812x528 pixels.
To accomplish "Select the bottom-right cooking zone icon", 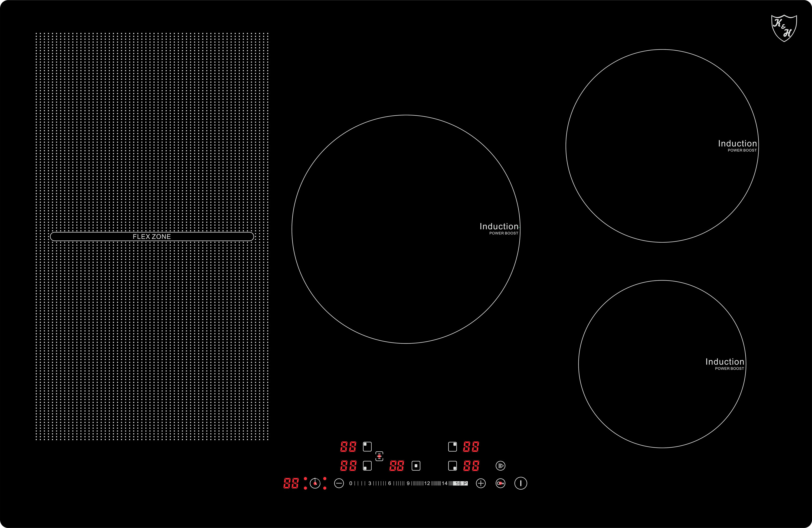I will (452, 465).
